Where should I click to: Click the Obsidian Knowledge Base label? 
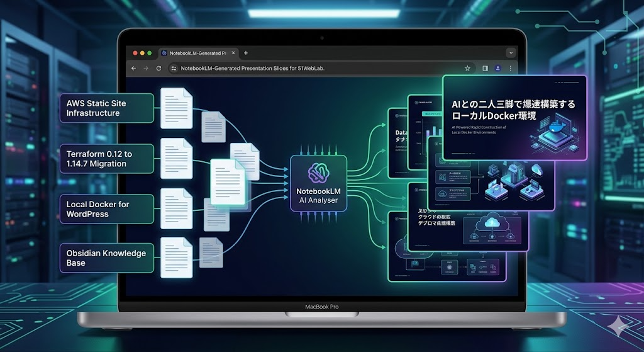(x=107, y=258)
